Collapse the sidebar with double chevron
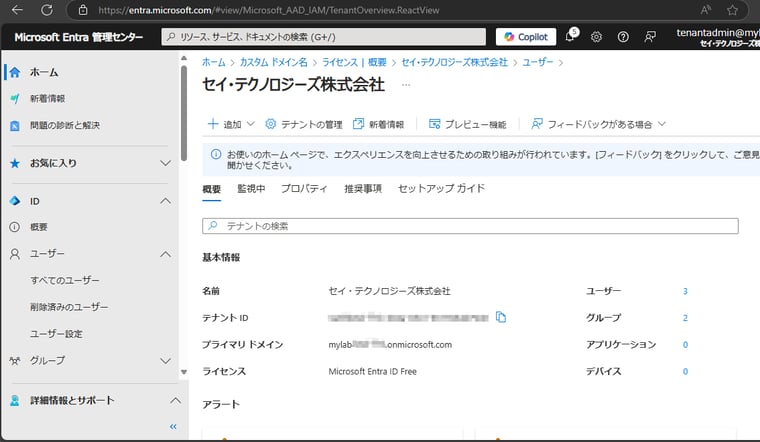Screen dimensions: 760x442 coord(173,426)
